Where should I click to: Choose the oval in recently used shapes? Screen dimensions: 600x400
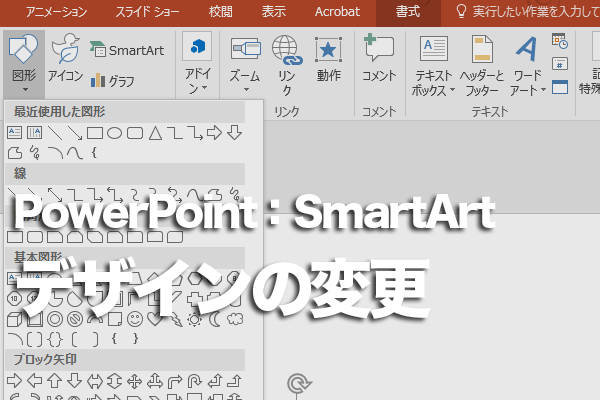(x=114, y=133)
